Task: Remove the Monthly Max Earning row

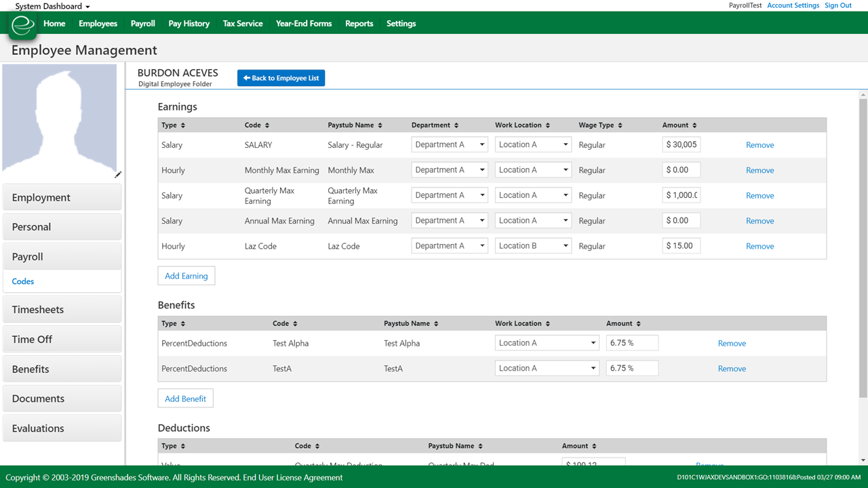Action: pyautogui.click(x=759, y=170)
